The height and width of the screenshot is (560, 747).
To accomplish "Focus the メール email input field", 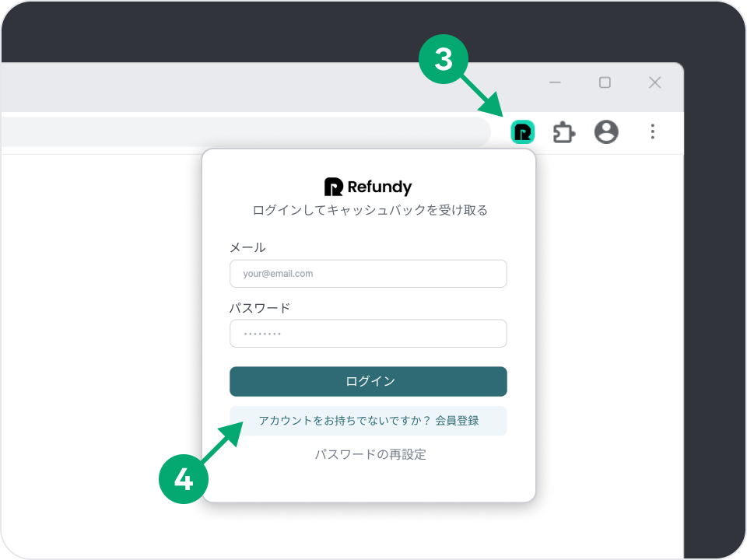I will [368, 274].
